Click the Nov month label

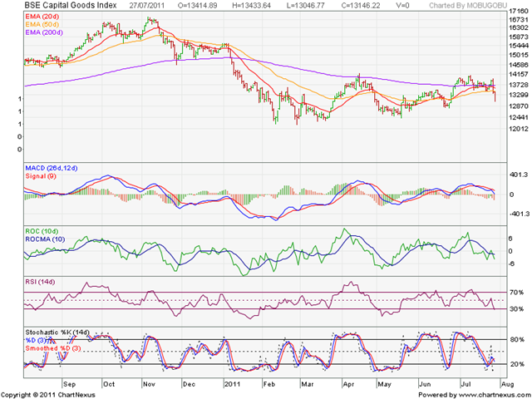click(x=149, y=385)
